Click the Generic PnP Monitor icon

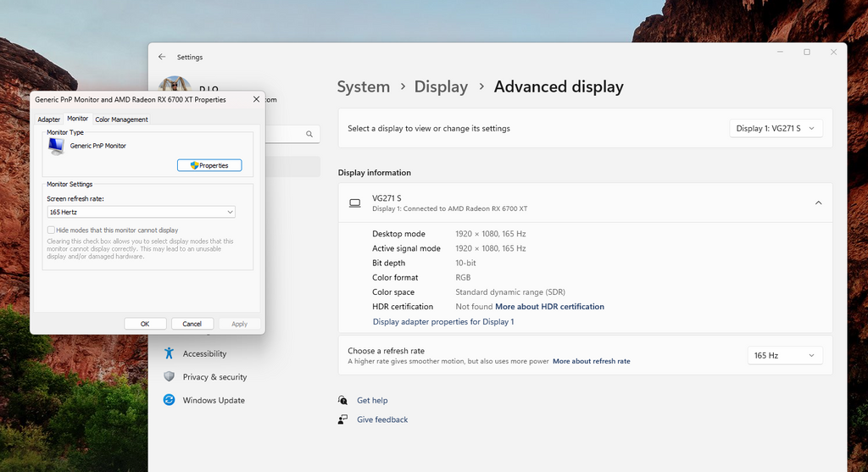point(56,146)
